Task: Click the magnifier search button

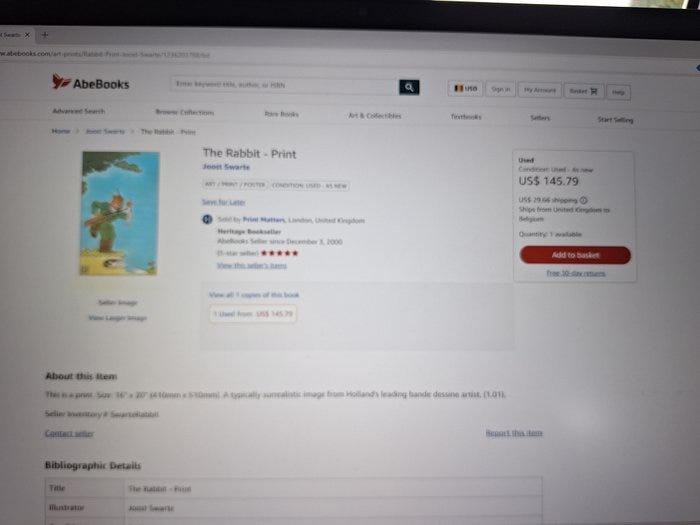Action: [409, 87]
